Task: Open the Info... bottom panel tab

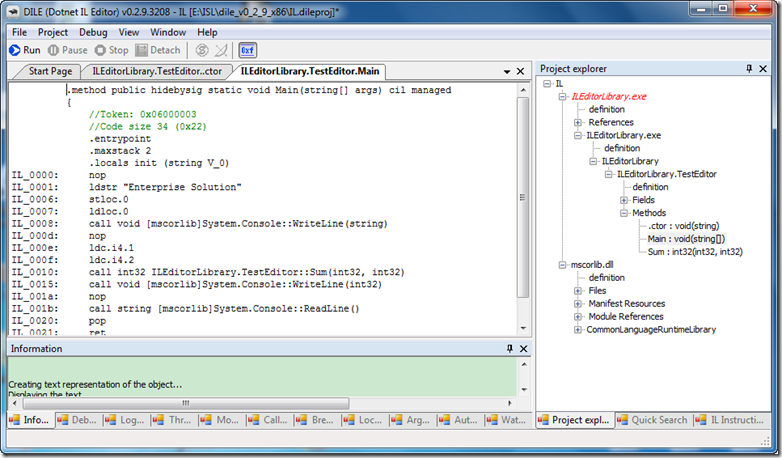Action: [x=30, y=420]
